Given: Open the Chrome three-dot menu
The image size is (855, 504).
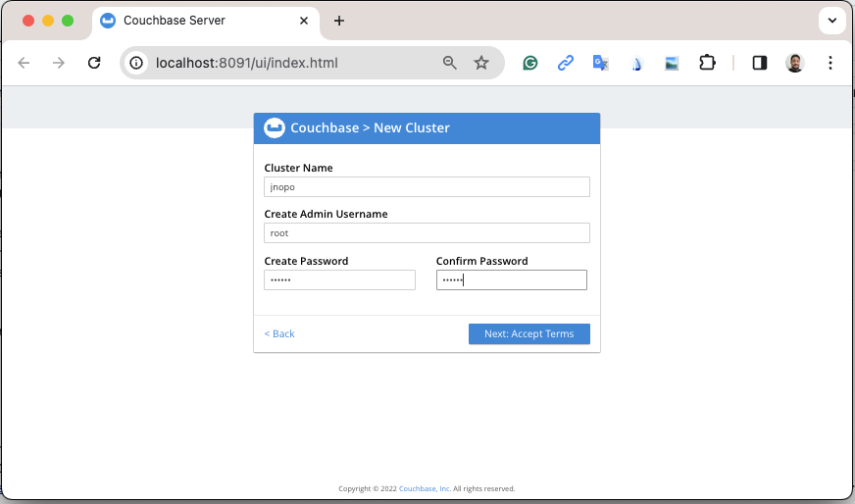Looking at the screenshot, I should (x=830, y=63).
